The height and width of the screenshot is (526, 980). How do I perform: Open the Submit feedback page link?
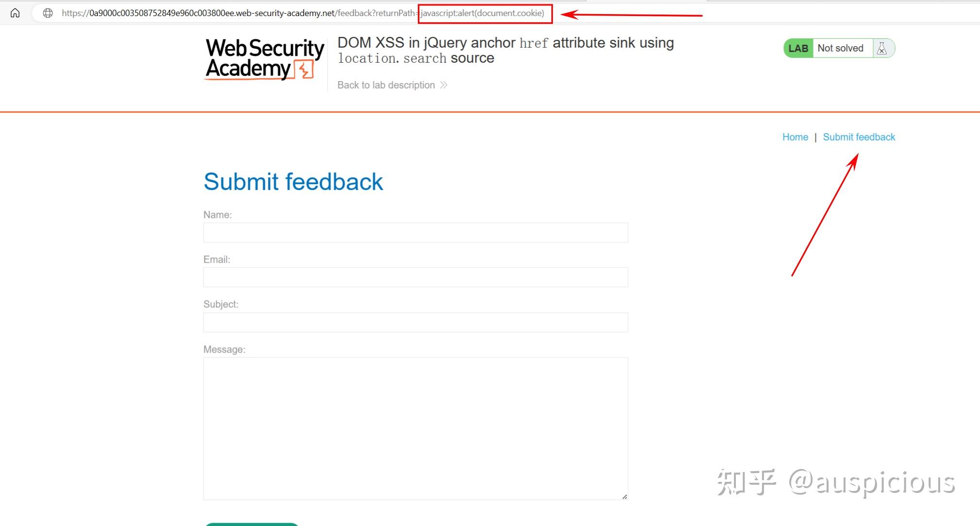[859, 137]
